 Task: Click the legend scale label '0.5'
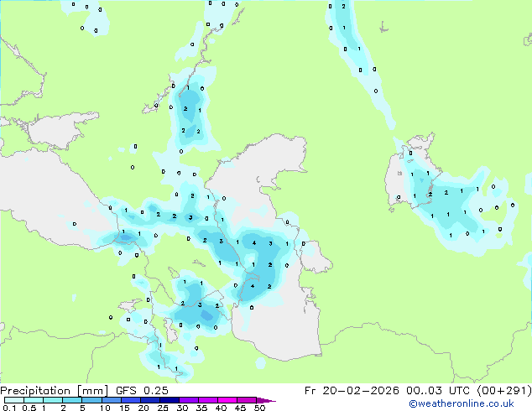[x=29, y=408]
